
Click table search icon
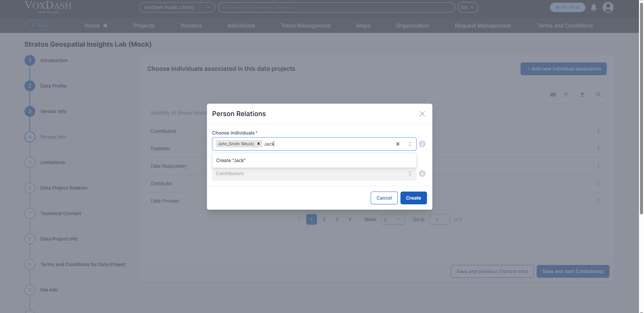[x=598, y=95]
